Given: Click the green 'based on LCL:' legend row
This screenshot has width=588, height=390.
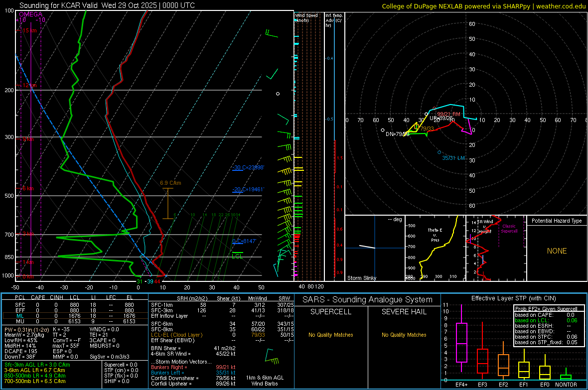Looking at the screenshot, I should (546, 320).
